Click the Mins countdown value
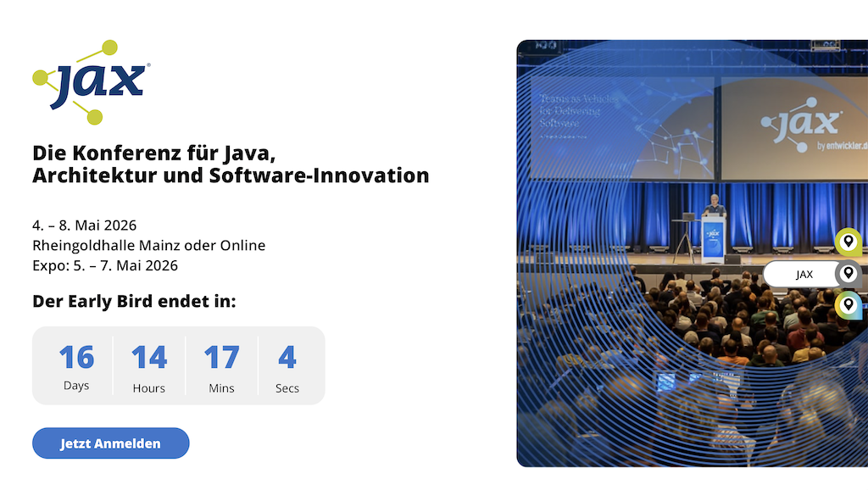Image resolution: width=868 pixels, height=490 pixels. click(x=221, y=358)
